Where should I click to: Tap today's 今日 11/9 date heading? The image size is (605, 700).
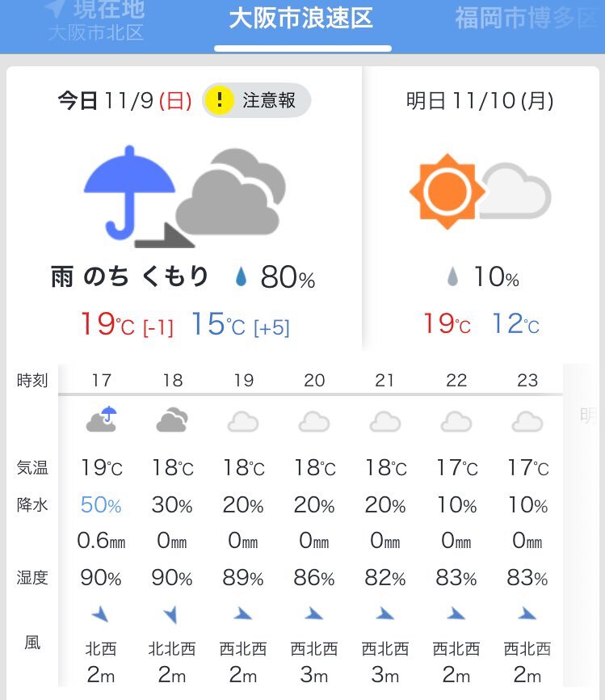[124, 101]
